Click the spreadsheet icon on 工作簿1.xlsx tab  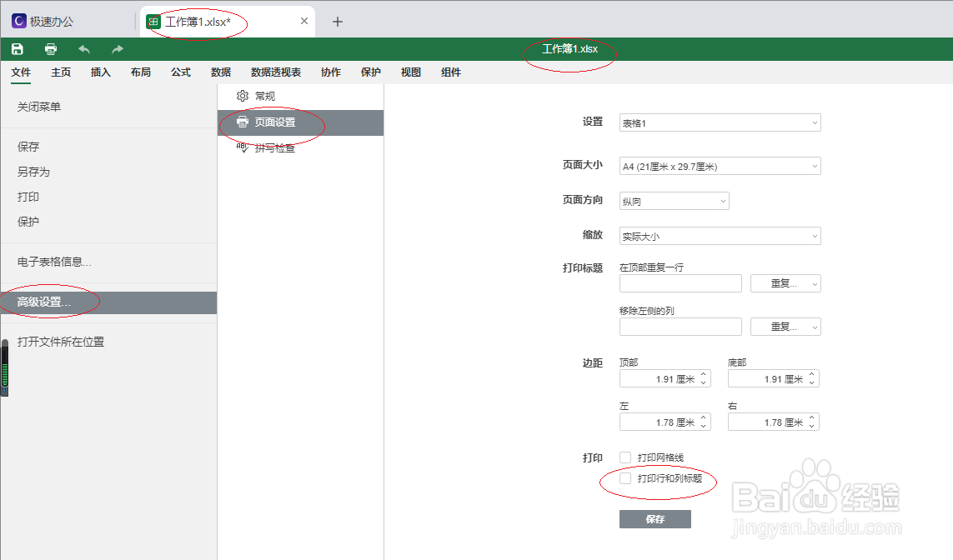(x=153, y=21)
